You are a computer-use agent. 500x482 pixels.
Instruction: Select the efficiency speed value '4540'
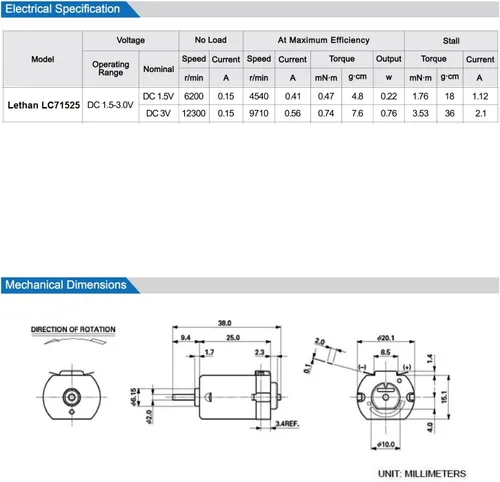pyautogui.click(x=259, y=96)
